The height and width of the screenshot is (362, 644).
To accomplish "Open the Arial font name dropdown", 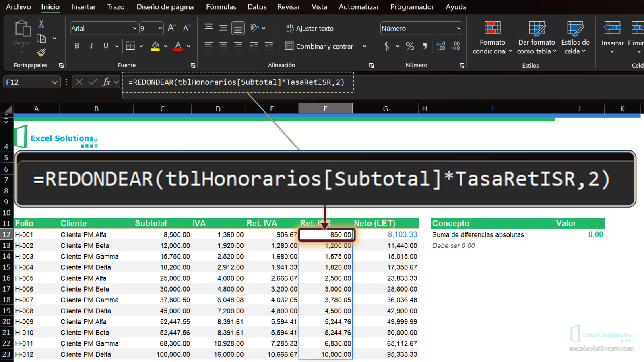I will 134,28.
